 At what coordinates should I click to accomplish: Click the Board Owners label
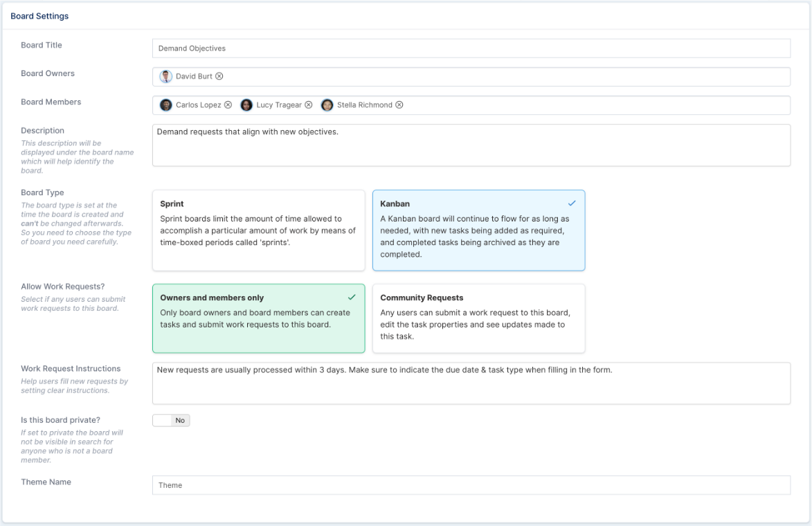(x=48, y=73)
